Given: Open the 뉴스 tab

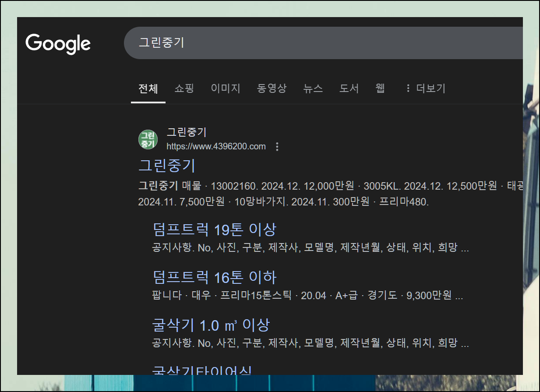Looking at the screenshot, I should [313, 88].
